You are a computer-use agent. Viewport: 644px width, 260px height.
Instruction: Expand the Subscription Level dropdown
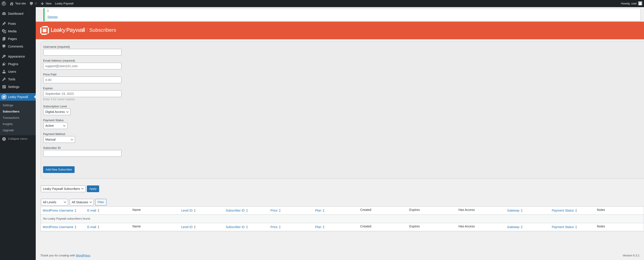[x=57, y=112]
